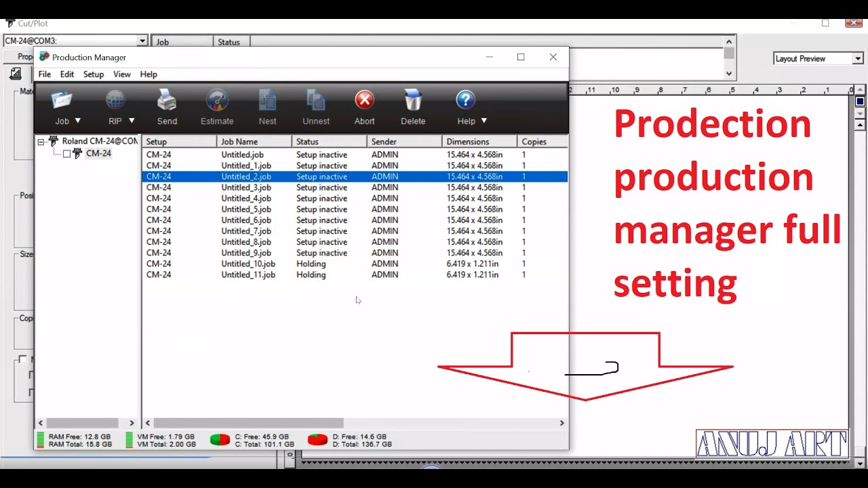Viewport: 868px width, 488px height.
Task: Open the Edit menu
Action: (67, 75)
